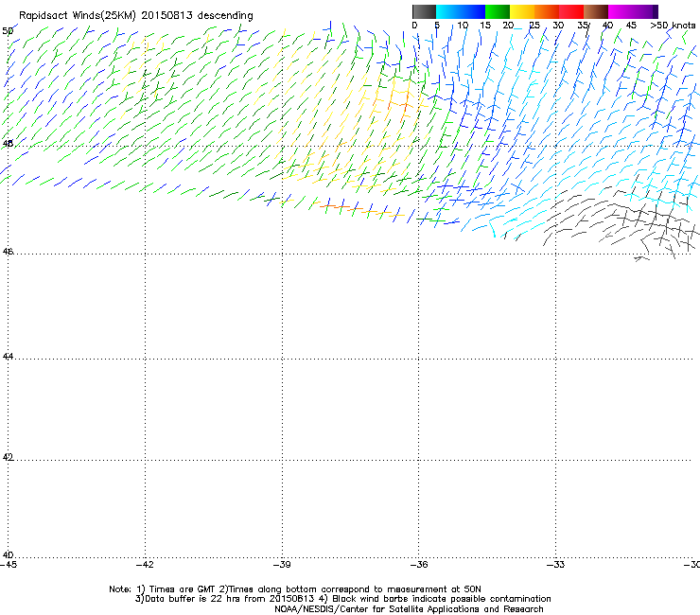
Task: Select the '30' label under the color bar
Action: click(558, 26)
